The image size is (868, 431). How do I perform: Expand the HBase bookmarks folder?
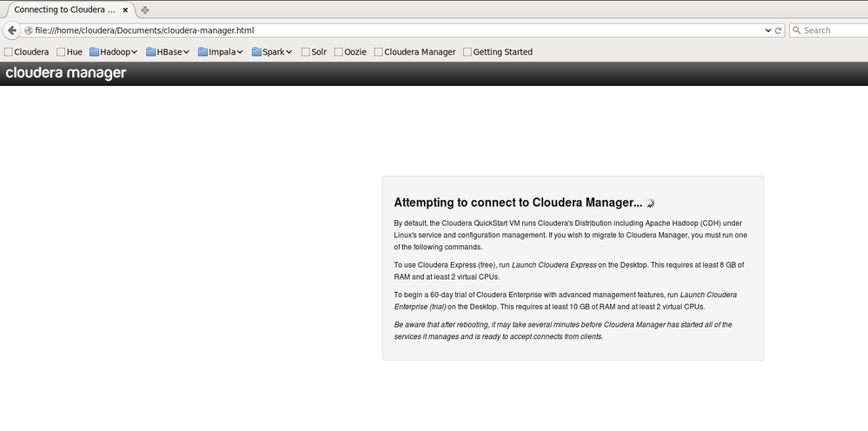tap(168, 52)
